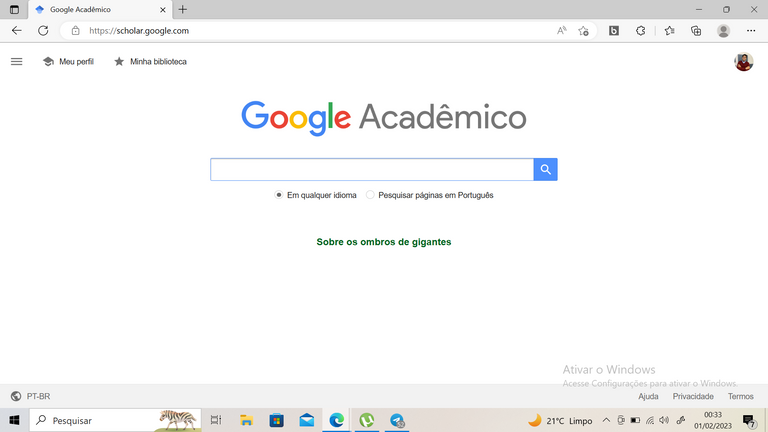Screen dimensions: 768x432
Task: Click the blue search magnifier button
Action: (545, 170)
